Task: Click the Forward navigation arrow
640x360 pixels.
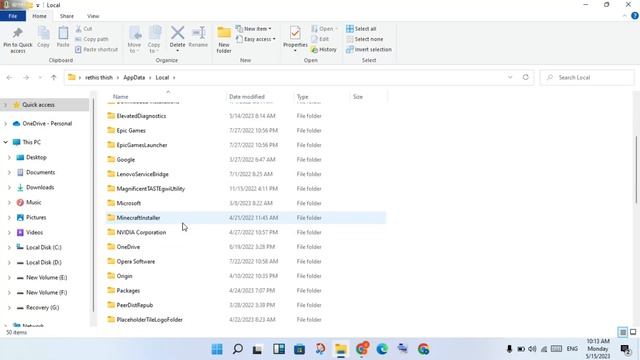Action: point(26,78)
